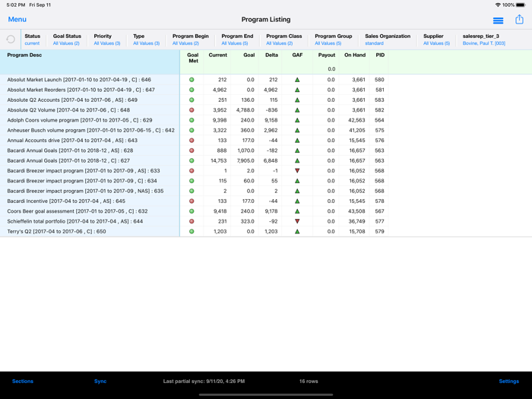
Task: Sort by the Delta column header
Action: (271, 55)
